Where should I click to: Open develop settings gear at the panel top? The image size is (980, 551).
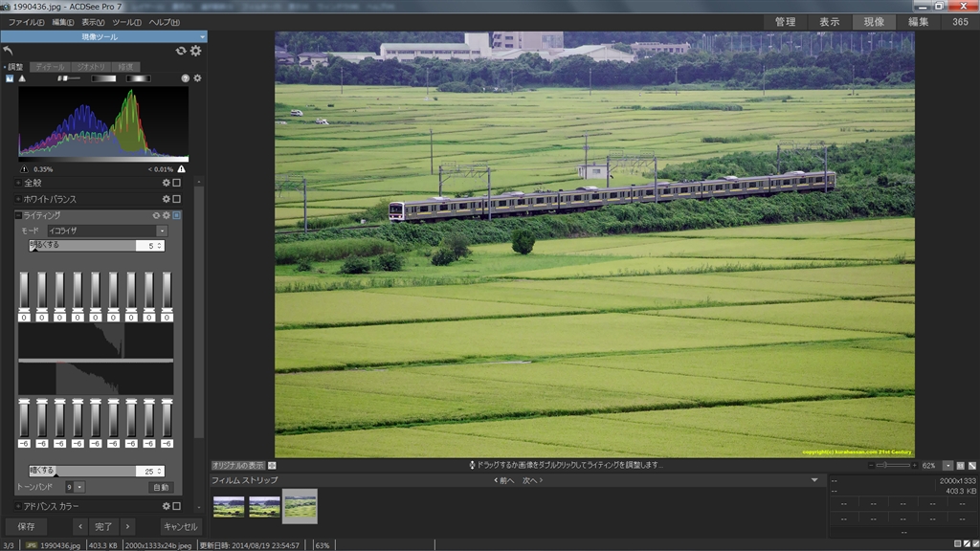tap(195, 51)
